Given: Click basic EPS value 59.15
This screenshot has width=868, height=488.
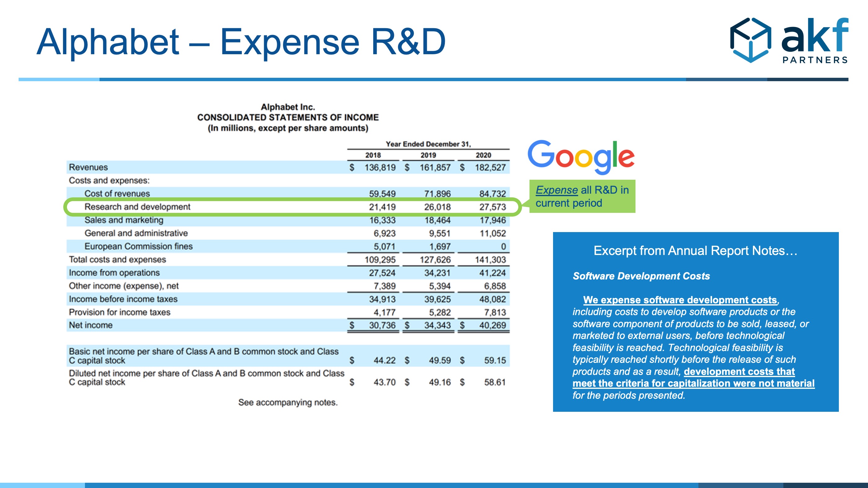Looking at the screenshot, I should [x=495, y=360].
